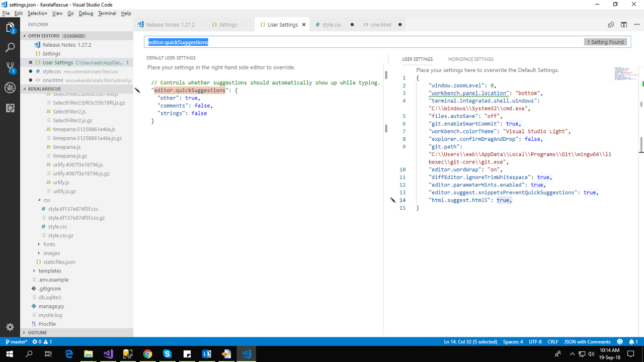
Task: Close User Settings in Open Editors list
Action: tap(31, 62)
